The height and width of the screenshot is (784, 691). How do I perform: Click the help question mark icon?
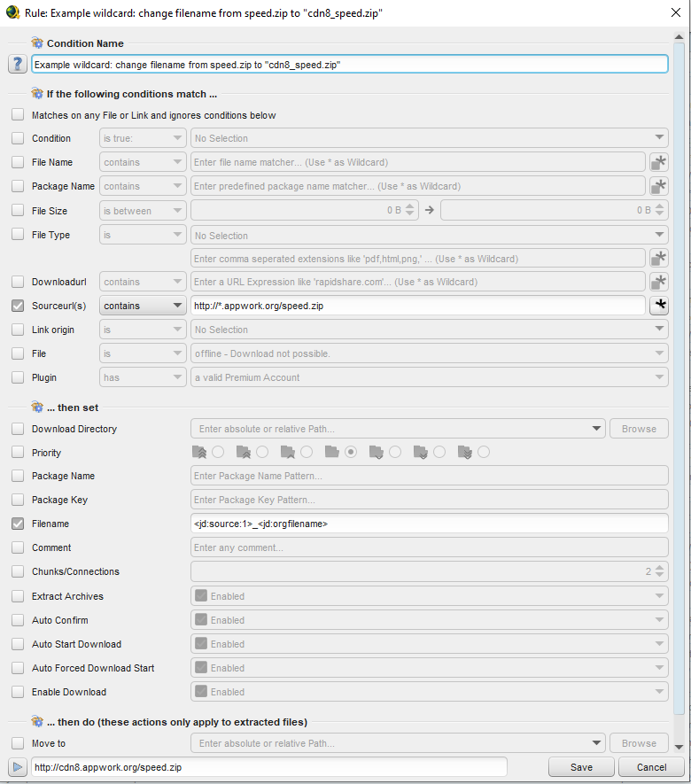pyautogui.click(x=17, y=65)
